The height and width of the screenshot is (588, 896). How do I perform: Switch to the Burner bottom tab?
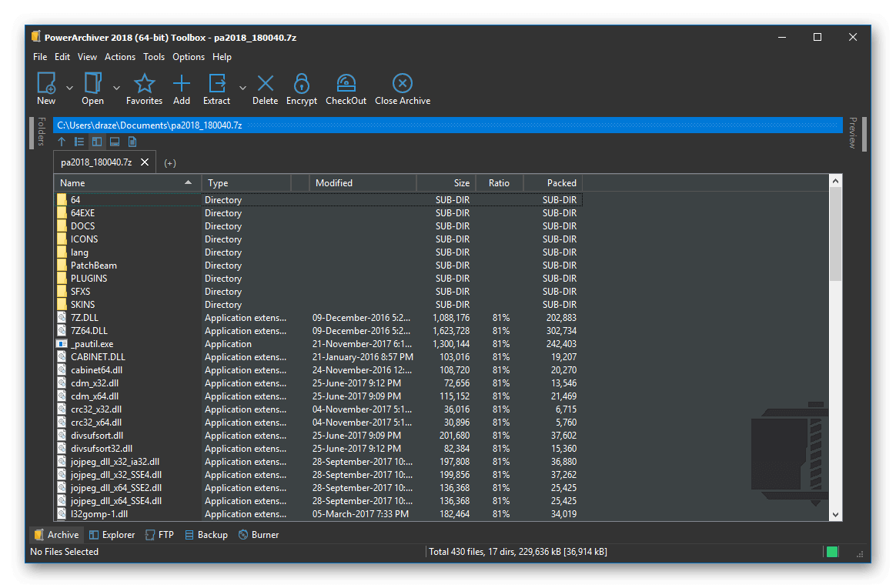(259, 535)
